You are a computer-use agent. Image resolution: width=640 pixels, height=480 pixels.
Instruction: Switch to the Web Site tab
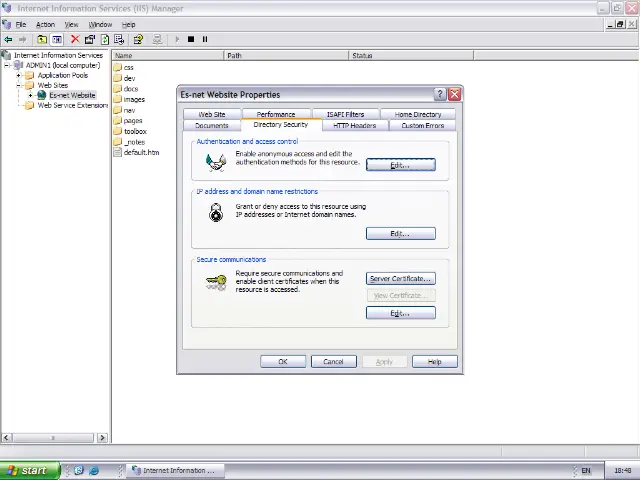[212, 114]
